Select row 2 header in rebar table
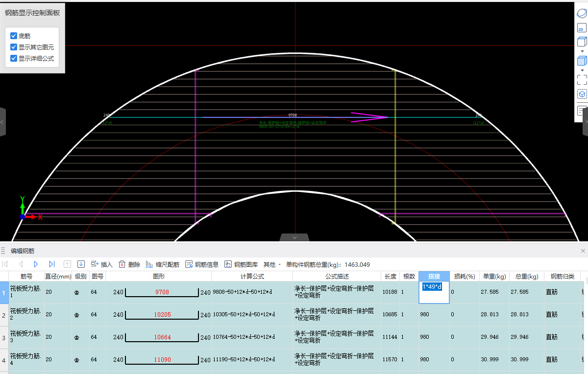The height and width of the screenshot is (374, 588). point(4,315)
